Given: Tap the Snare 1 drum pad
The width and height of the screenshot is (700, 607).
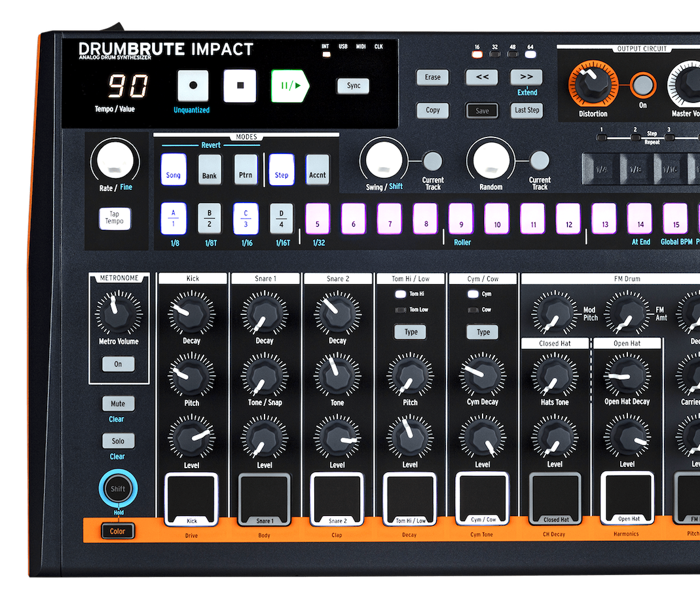Looking at the screenshot, I should point(265,499).
